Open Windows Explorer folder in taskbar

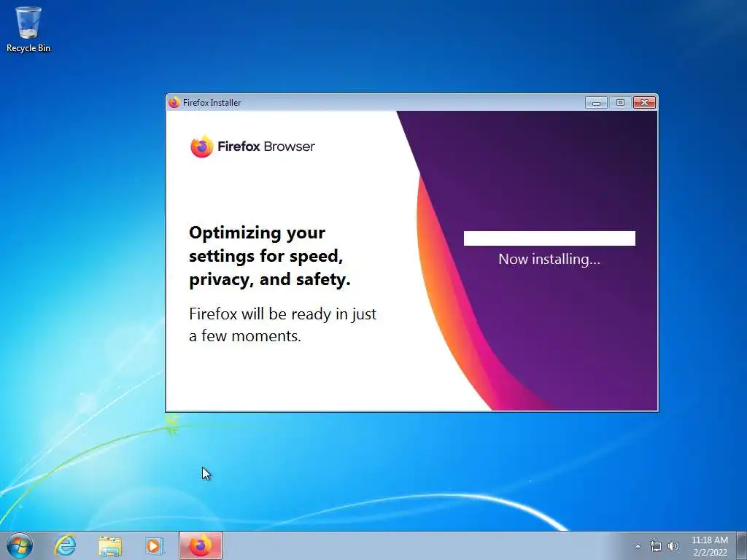(110, 546)
